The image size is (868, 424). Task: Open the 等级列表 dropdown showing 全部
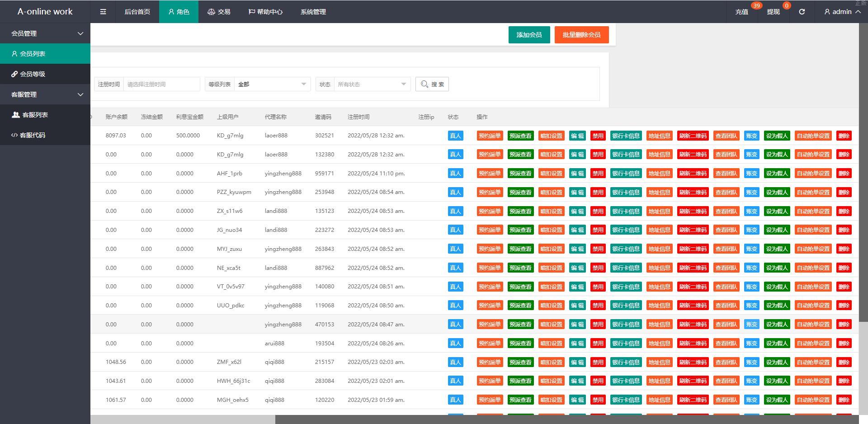click(272, 84)
